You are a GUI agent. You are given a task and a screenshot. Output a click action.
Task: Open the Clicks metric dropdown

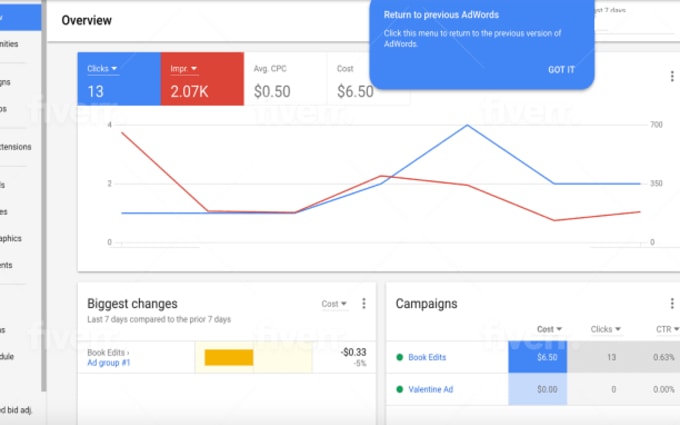(102, 69)
